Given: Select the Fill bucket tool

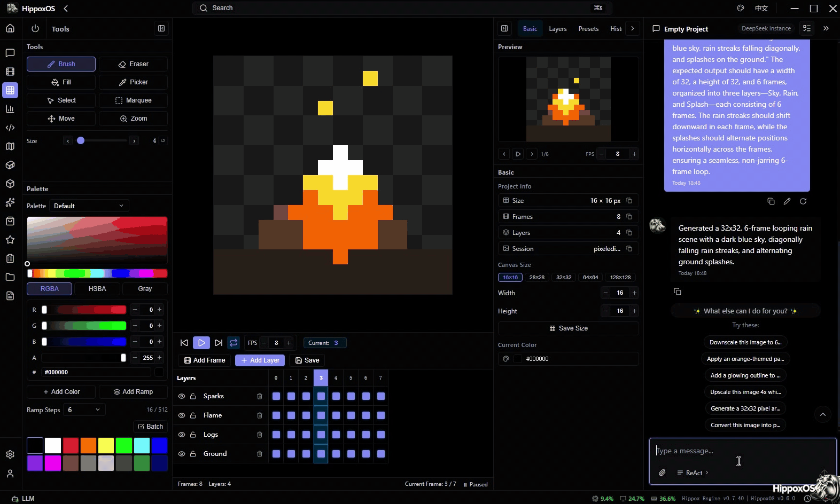Looking at the screenshot, I should click(61, 82).
